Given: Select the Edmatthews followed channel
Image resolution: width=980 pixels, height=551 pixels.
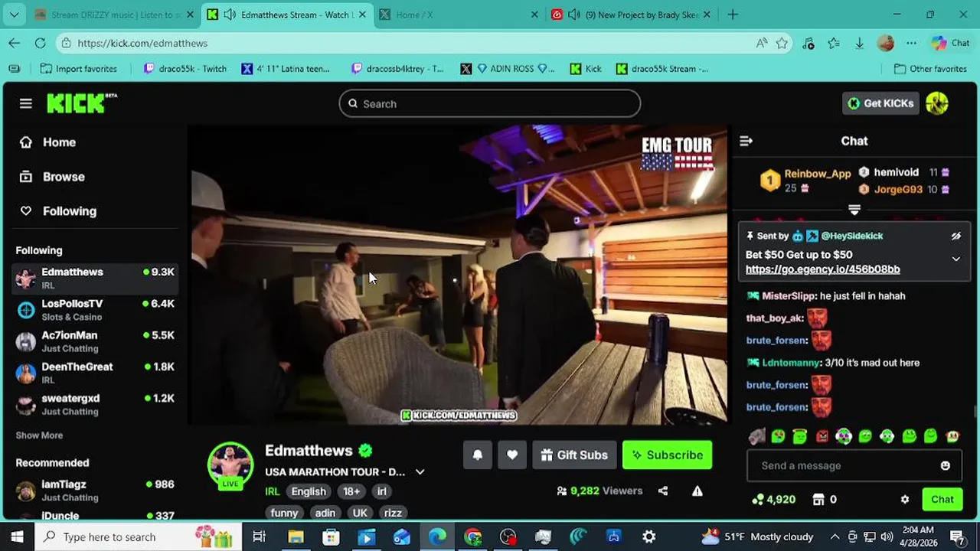Looking at the screenshot, I should 95,278.
